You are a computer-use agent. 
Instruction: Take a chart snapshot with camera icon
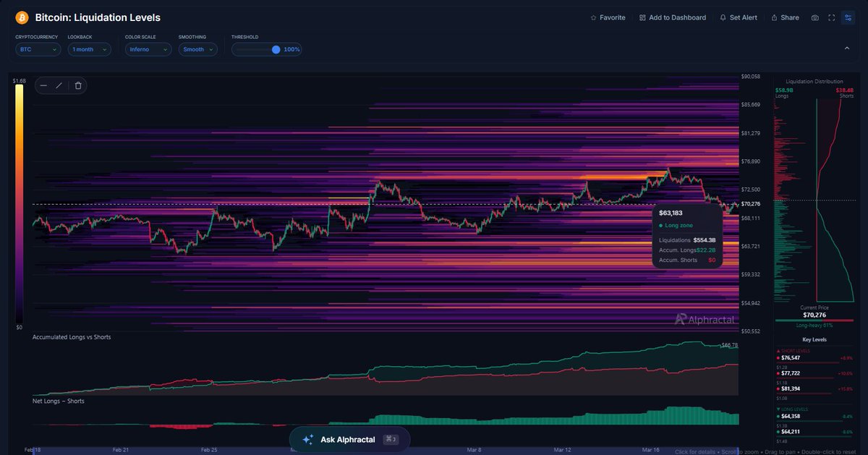click(x=815, y=17)
